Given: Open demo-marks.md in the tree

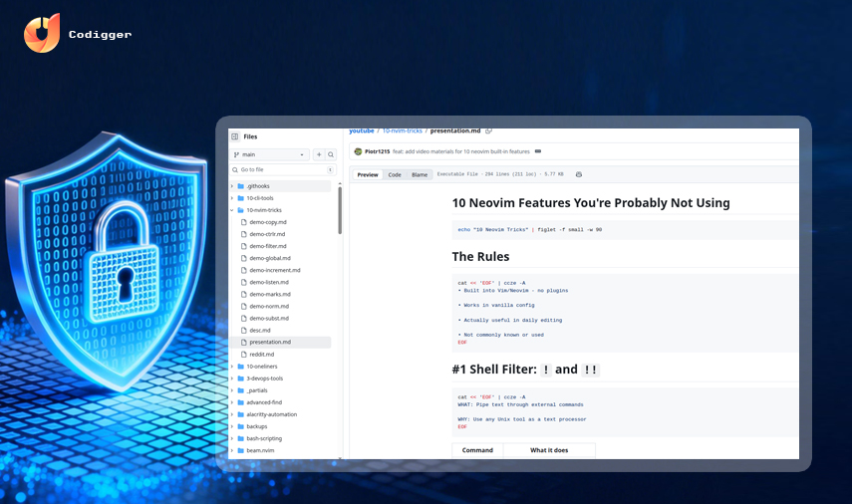Looking at the screenshot, I should (x=270, y=295).
